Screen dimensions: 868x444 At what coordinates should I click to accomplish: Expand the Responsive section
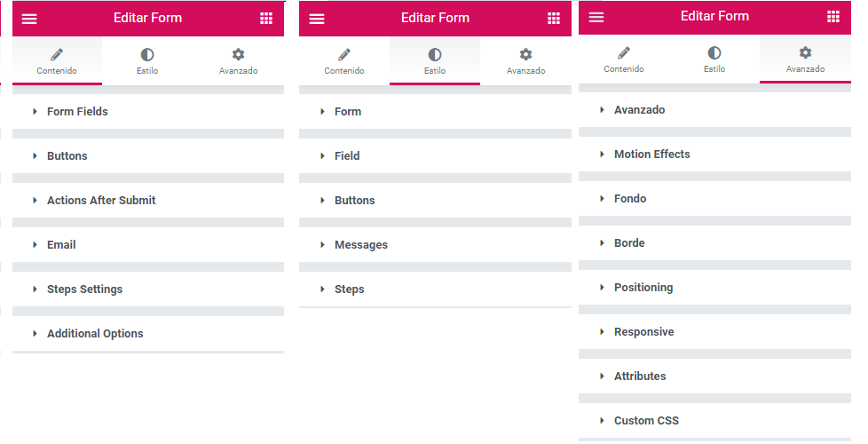[x=643, y=332]
